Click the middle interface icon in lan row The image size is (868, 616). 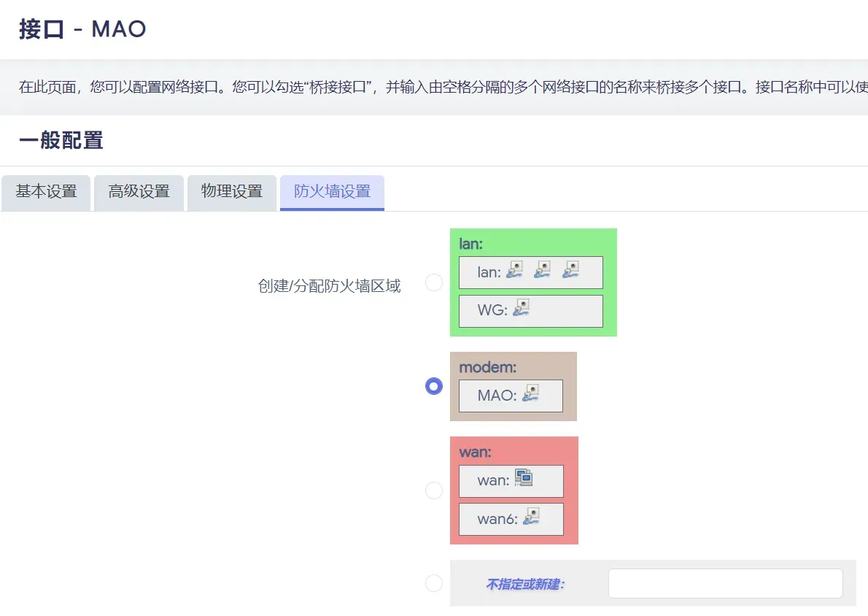542,270
